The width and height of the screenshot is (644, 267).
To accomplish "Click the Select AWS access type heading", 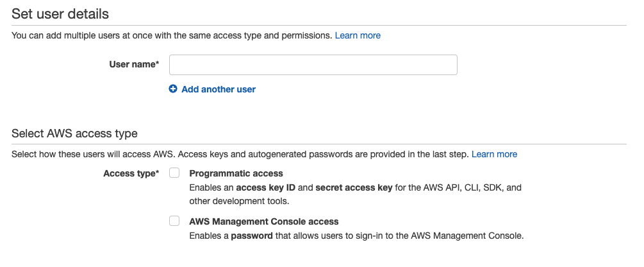I will [74, 133].
